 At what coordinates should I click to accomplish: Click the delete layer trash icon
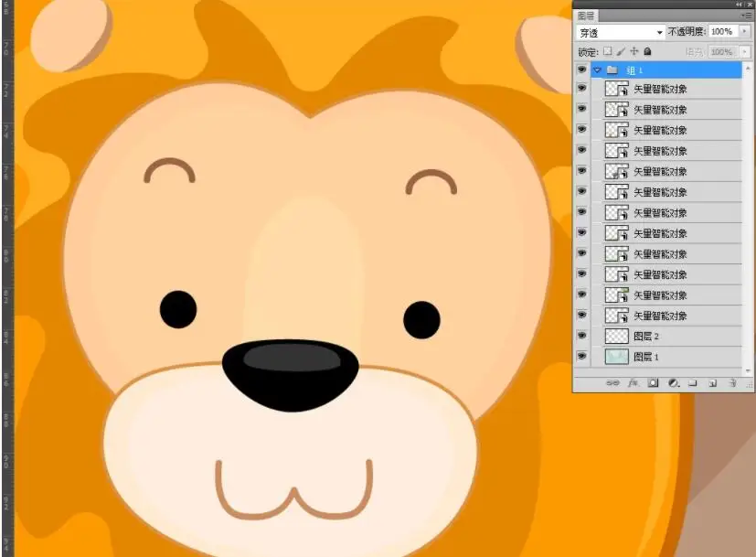(x=732, y=383)
